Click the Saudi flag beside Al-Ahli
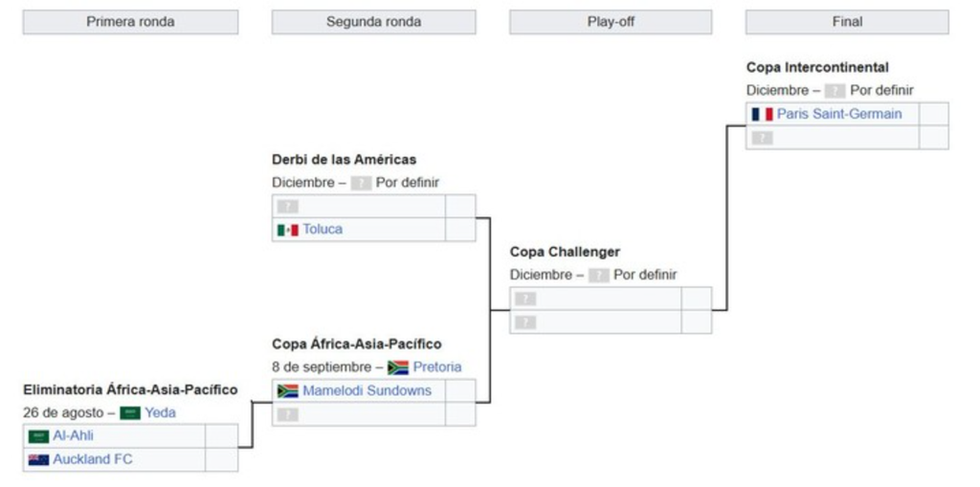This screenshot has height=487, width=980. click(x=38, y=436)
